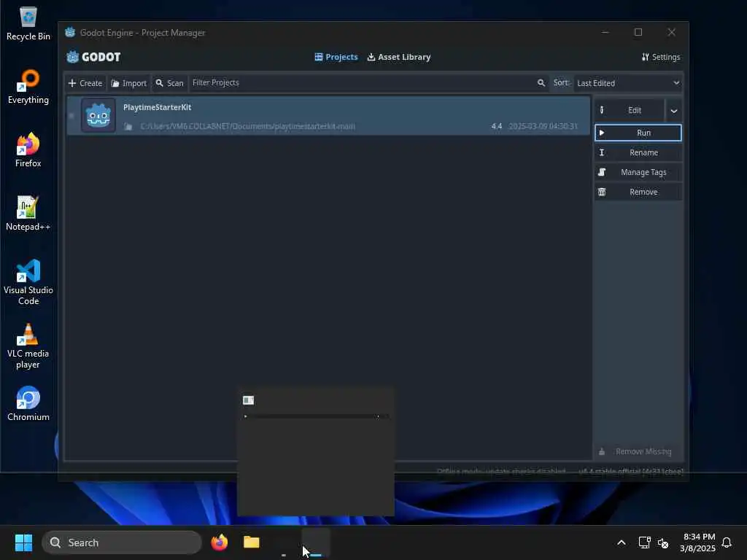Screen dimensions: 747x560
Task: Scan a folder for projects
Action: tap(169, 83)
